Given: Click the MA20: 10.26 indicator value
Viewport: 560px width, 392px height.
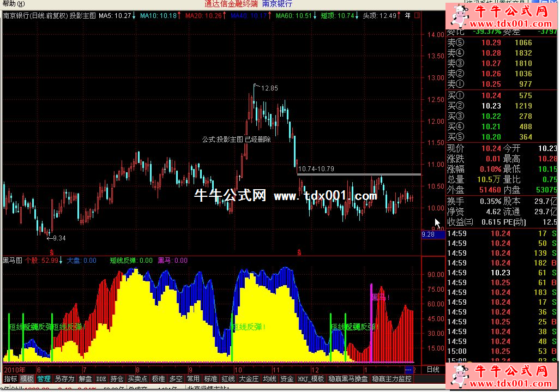Looking at the screenshot, I should (206, 15).
